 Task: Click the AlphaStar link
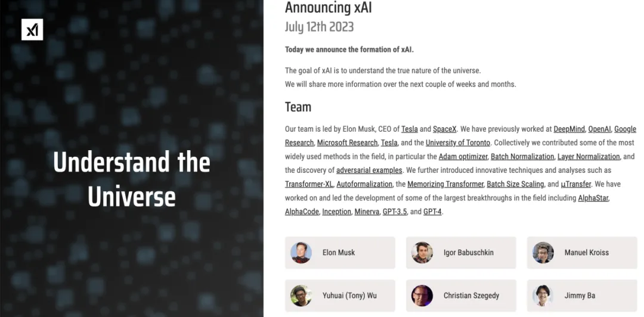(x=593, y=198)
